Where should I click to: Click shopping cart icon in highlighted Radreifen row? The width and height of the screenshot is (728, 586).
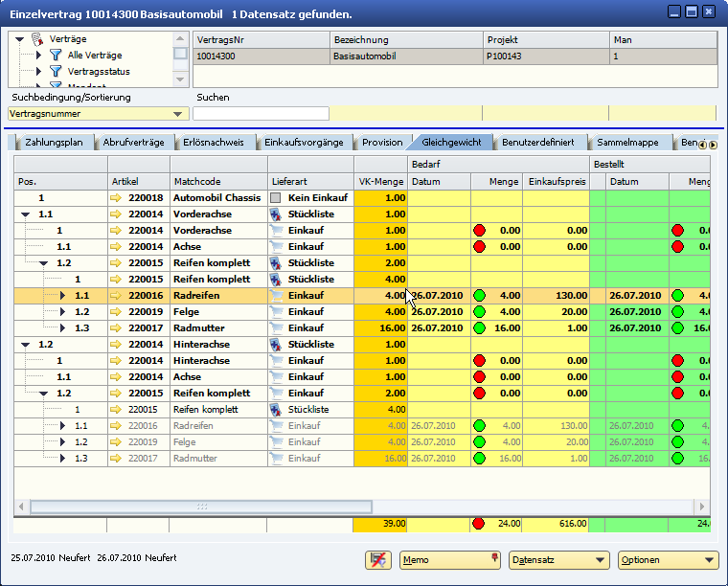click(276, 296)
